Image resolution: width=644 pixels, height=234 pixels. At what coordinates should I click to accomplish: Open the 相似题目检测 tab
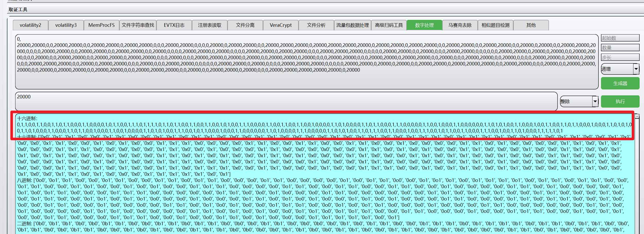pyautogui.click(x=495, y=25)
